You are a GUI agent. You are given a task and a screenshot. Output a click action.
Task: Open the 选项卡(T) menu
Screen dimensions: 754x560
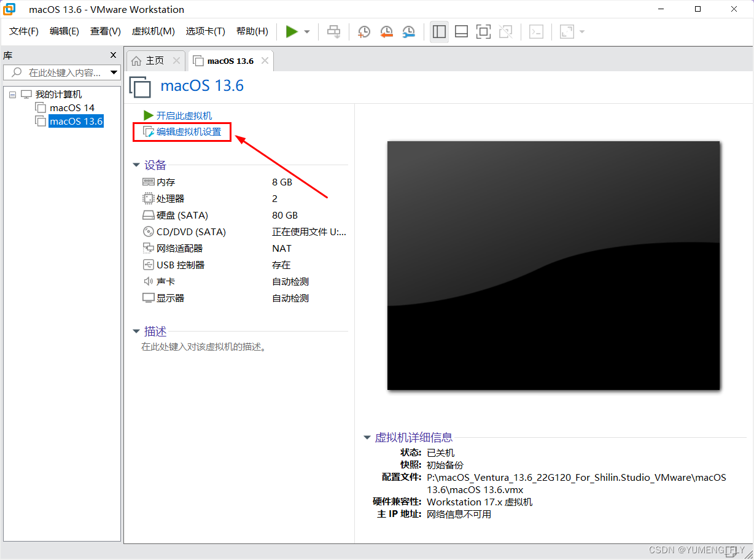206,31
